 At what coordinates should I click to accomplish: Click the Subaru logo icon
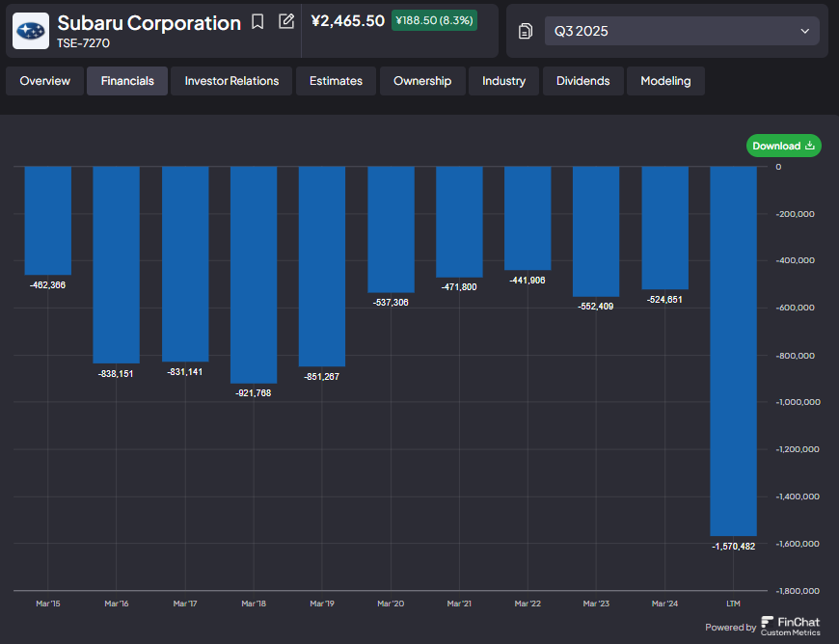31,31
